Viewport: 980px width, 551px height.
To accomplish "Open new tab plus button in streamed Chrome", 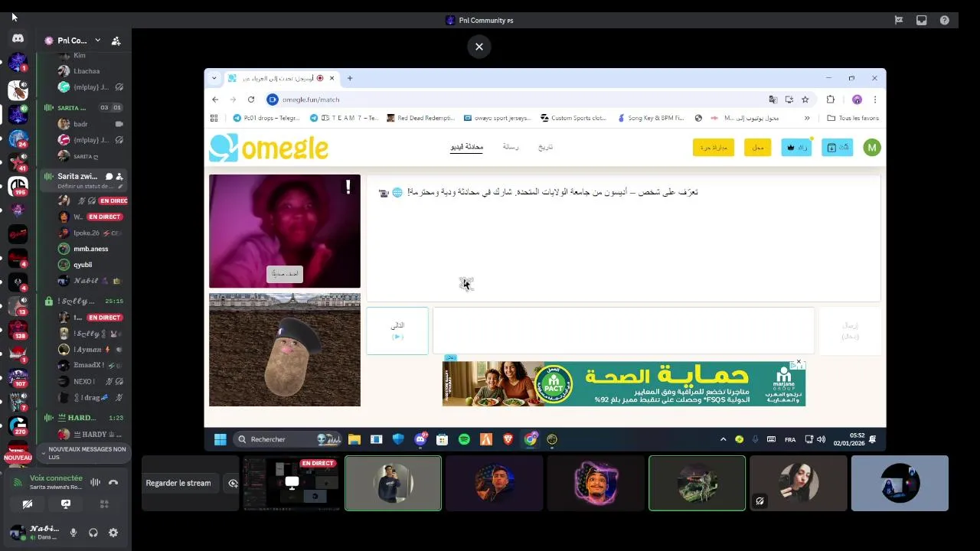I will pos(350,78).
